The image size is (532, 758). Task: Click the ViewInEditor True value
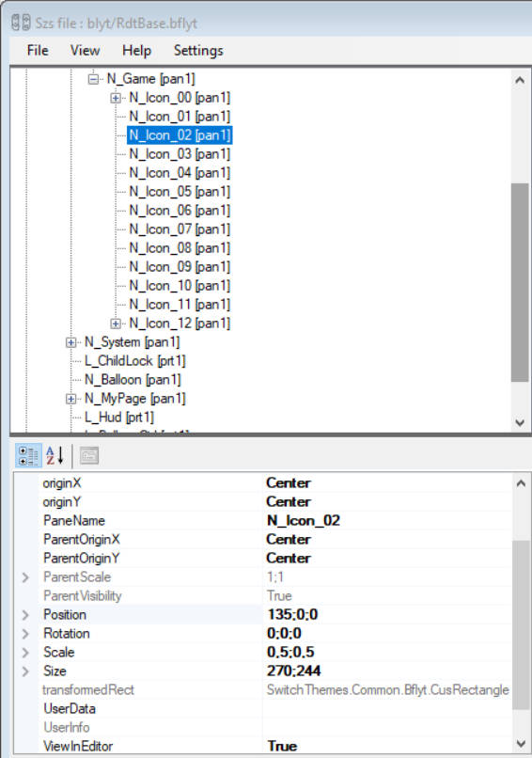tap(386, 746)
